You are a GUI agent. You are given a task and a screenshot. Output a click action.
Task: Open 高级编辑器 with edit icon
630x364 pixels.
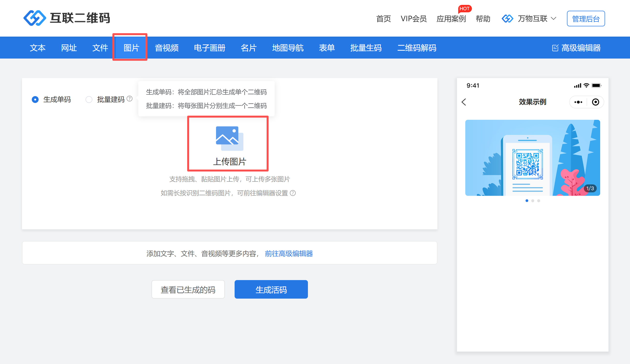576,48
